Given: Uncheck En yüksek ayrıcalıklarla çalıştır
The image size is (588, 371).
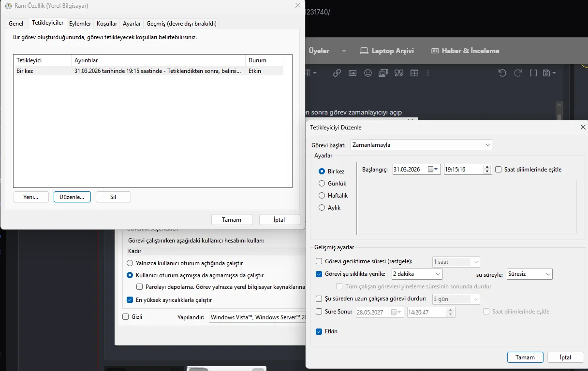Looking at the screenshot, I should pyautogui.click(x=130, y=300).
